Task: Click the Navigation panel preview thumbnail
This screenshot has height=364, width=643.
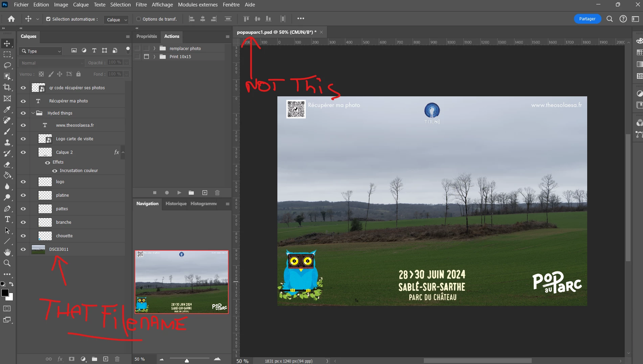Action: [x=182, y=282]
